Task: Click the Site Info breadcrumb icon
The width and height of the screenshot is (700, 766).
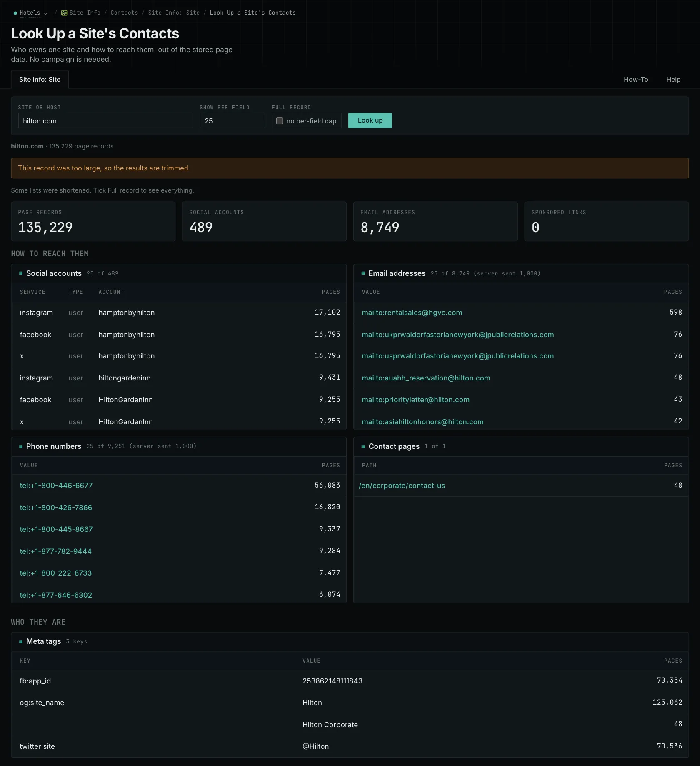Action: click(x=64, y=13)
